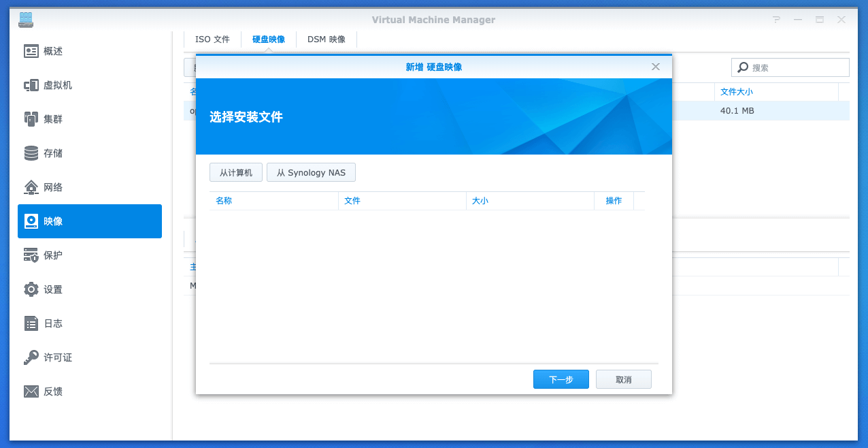
Task: Click the help question-mark icon
Action: [x=775, y=20]
